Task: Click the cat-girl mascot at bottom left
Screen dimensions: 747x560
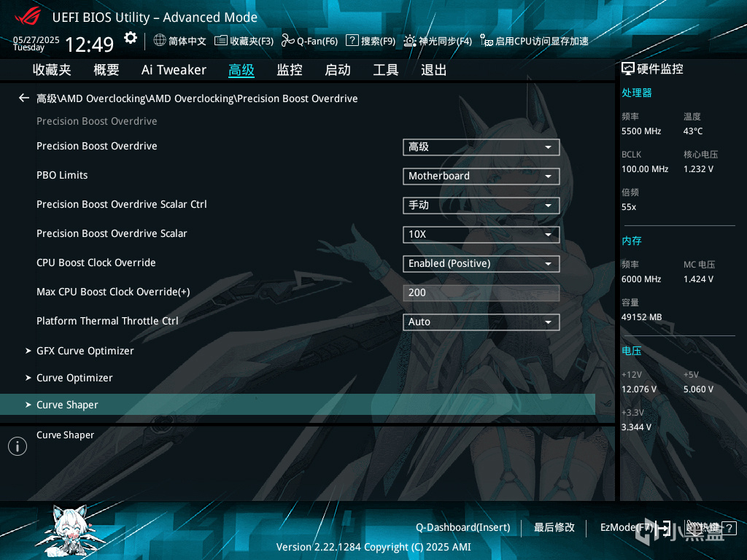Action: click(x=69, y=531)
